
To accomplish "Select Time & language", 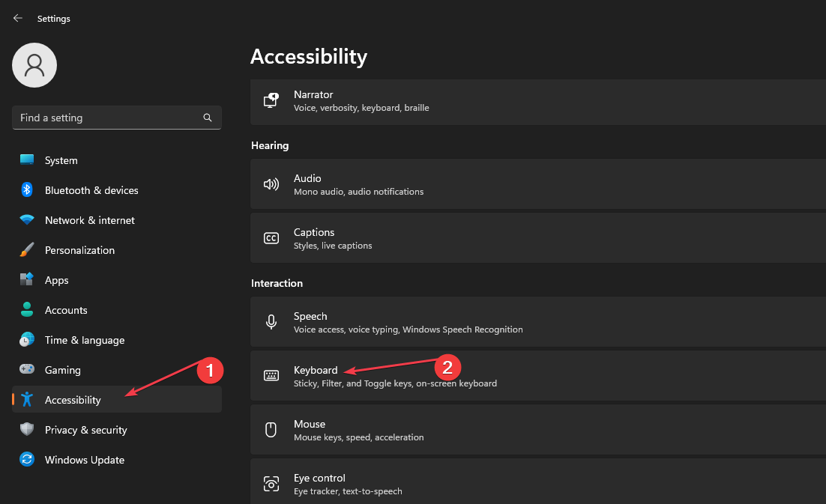I will [x=117, y=340].
